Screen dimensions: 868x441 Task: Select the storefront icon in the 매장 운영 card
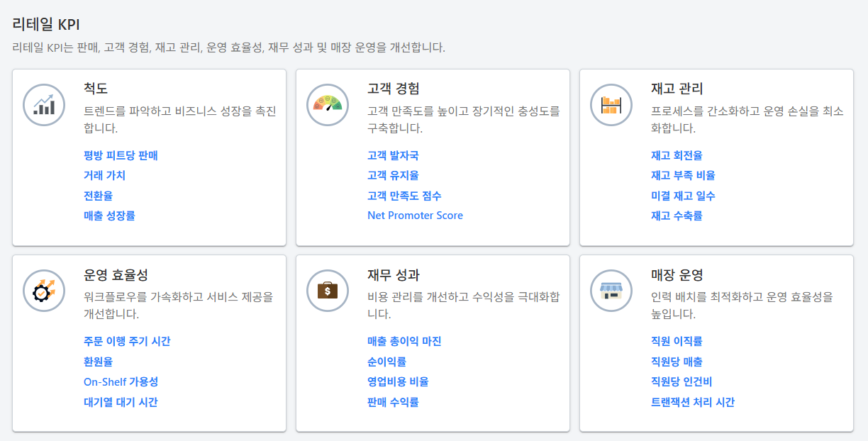tap(611, 291)
